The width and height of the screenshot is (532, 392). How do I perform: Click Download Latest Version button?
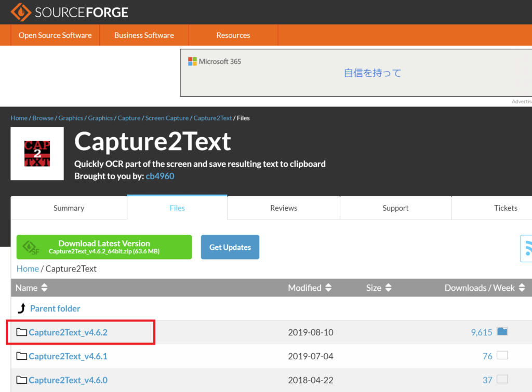click(104, 247)
